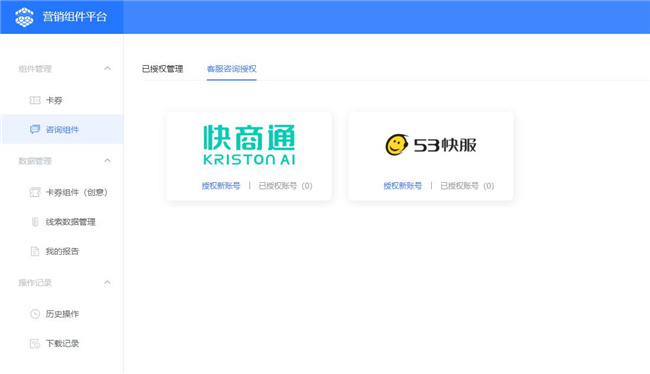Click the 我的报告 document icon
The height and width of the screenshot is (374, 650).
(35, 251)
